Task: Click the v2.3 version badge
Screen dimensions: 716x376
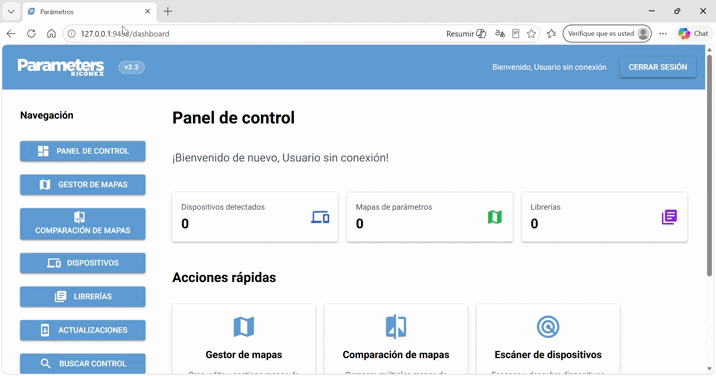Action: pos(132,67)
